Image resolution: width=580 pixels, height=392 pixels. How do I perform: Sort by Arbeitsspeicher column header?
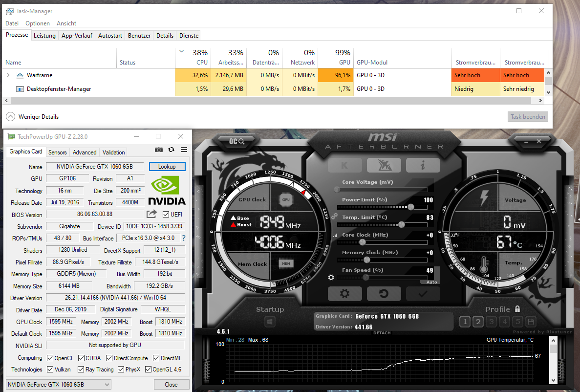pos(229,57)
